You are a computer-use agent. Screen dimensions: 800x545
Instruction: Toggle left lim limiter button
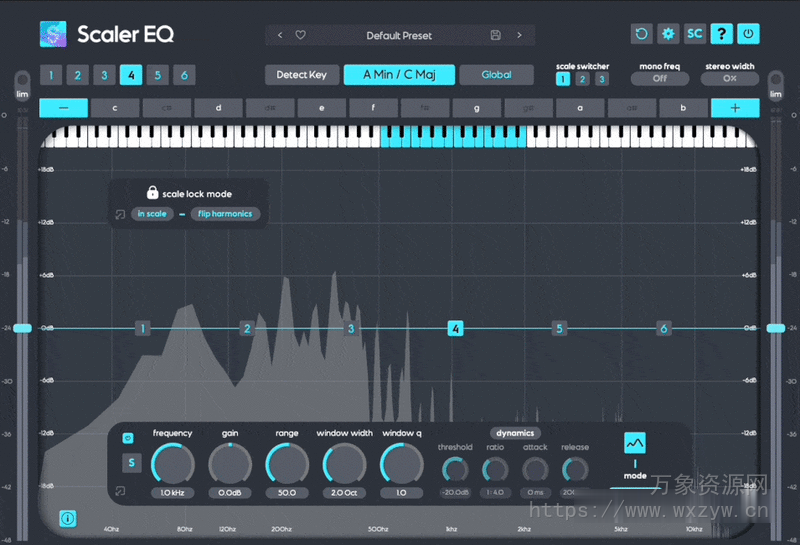point(22,85)
